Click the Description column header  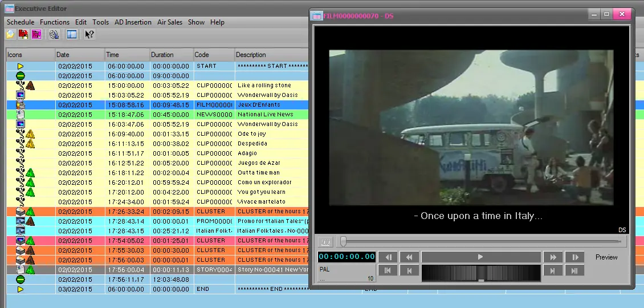coord(251,55)
